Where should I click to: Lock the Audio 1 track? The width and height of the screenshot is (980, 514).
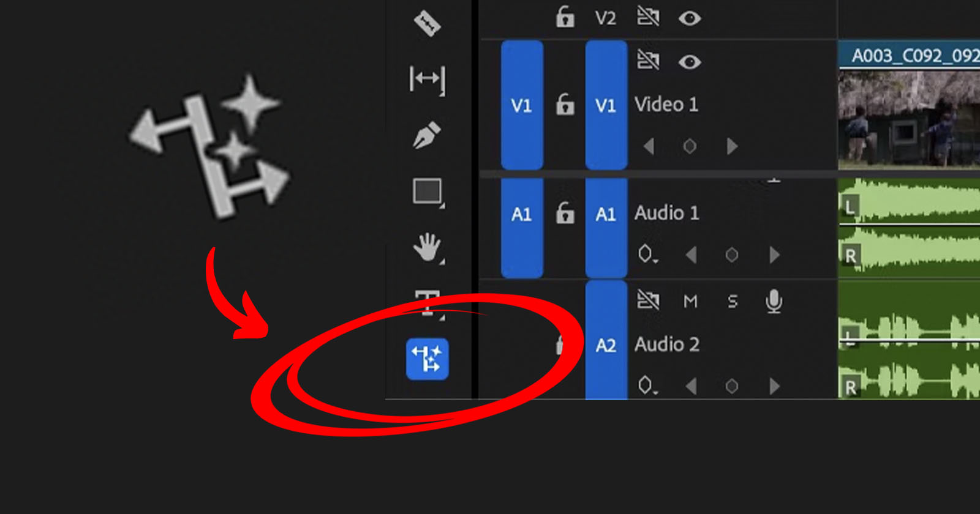[565, 213]
